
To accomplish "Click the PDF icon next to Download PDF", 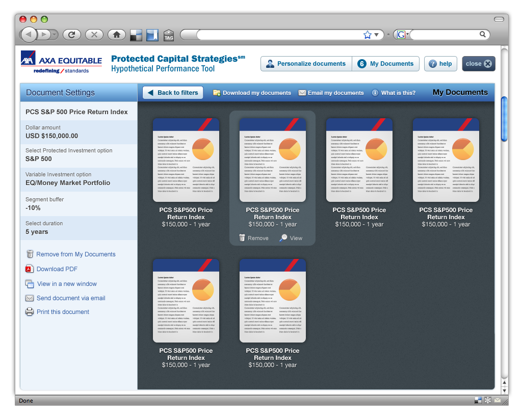I will [29, 269].
